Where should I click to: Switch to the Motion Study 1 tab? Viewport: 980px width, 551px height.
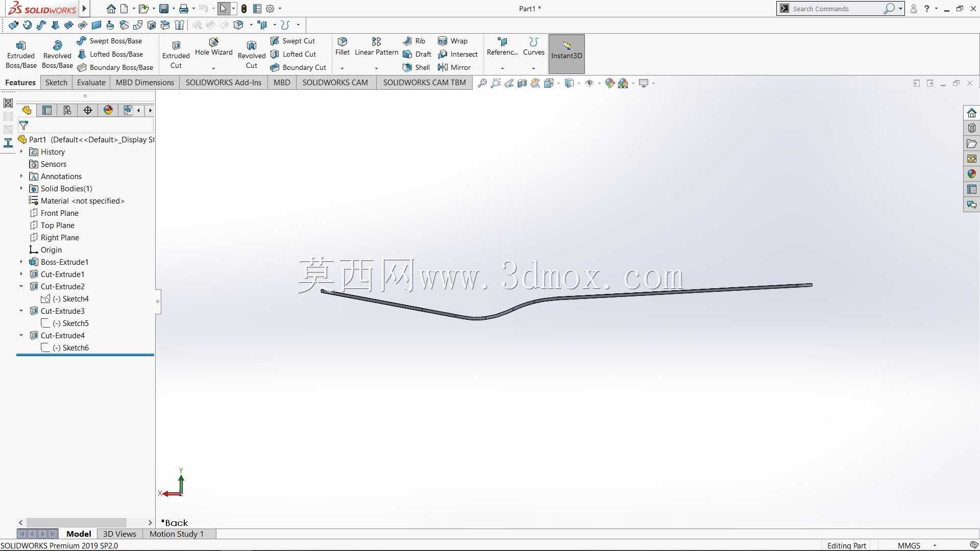click(177, 534)
